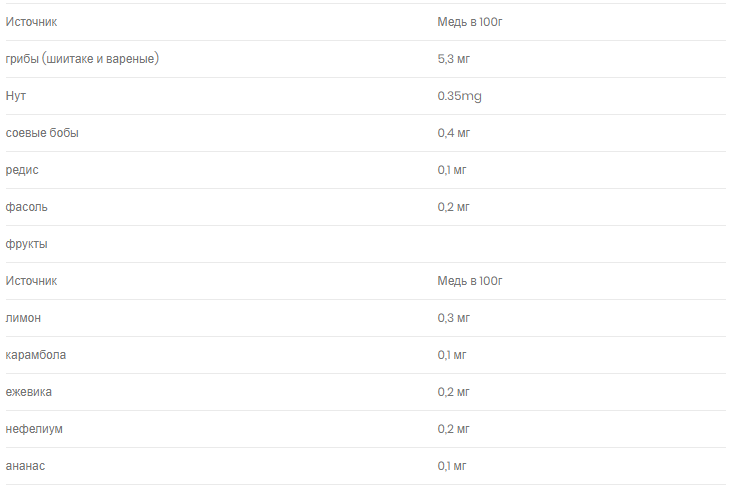Image resolution: width=731 pixels, height=490 pixels.
Task: Click the 'фасоль' row label
Action: coord(27,207)
